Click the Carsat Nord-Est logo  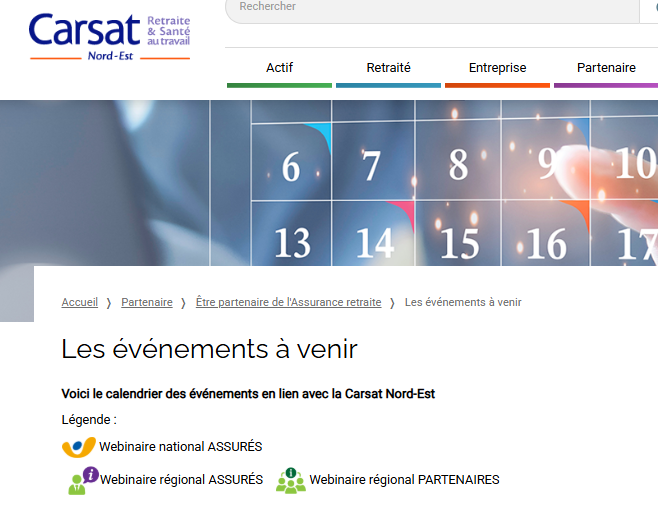[x=110, y=37]
